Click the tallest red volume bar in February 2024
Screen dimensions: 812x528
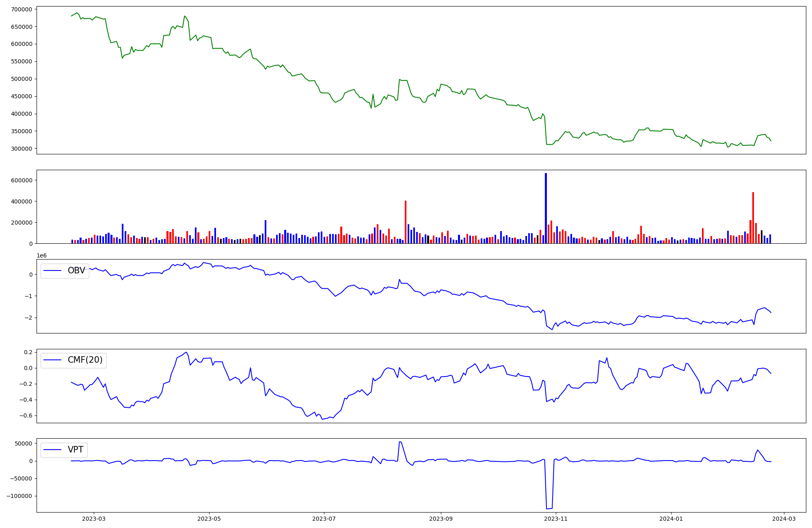tap(753, 218)
